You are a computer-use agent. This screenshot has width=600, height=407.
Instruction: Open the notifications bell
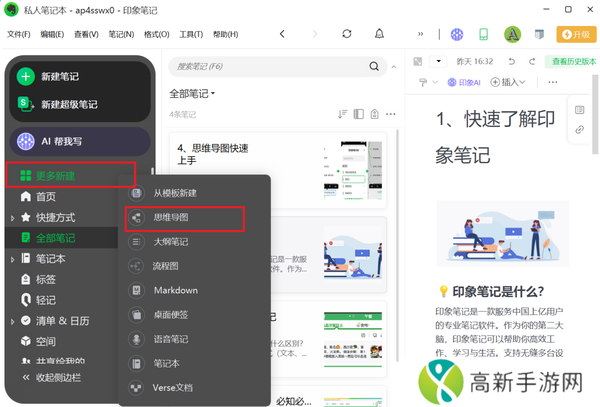click(x=379, y=34)
